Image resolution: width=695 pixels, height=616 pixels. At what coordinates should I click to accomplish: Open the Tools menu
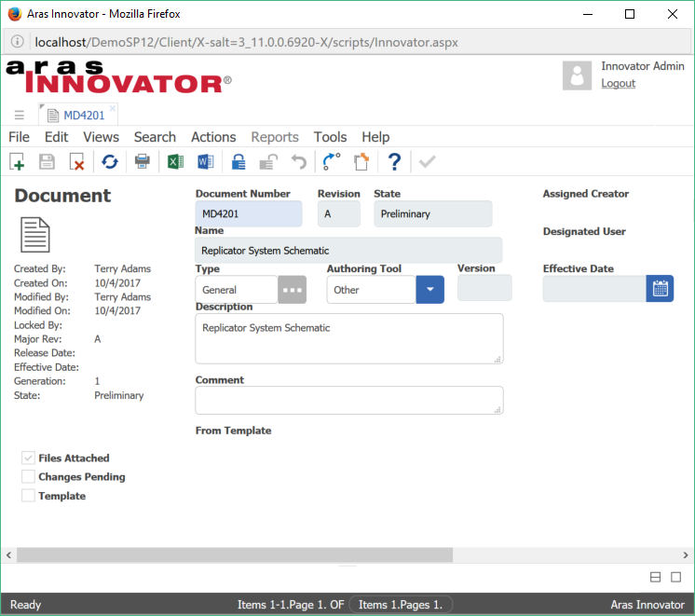click(330, 137)
